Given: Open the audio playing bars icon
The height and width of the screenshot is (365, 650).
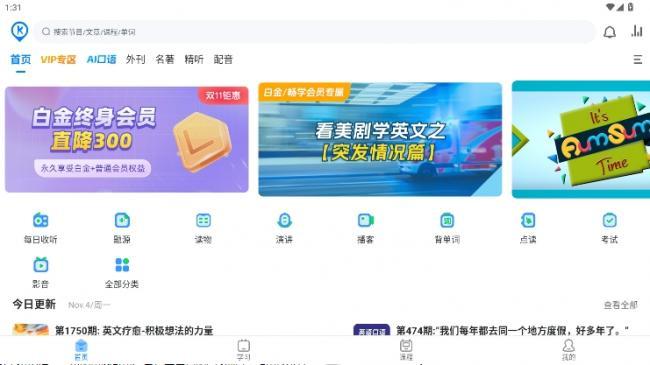Looking at the screenshot, I should (637, 31).
